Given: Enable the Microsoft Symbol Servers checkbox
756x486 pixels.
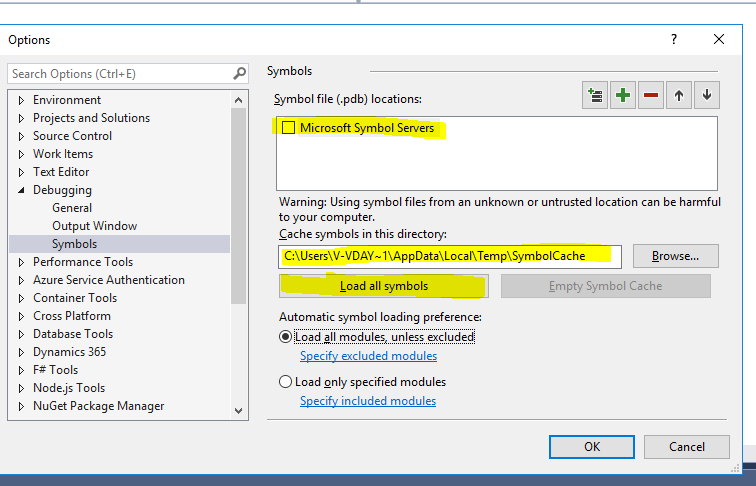Looking at the screenshot, I should [288, 128].
